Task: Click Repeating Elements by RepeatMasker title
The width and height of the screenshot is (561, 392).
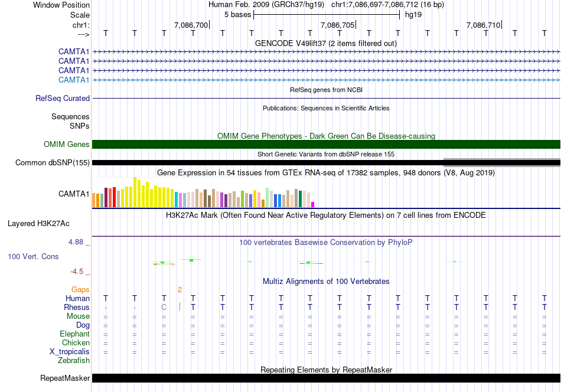Action: click(x=326, y=370)
